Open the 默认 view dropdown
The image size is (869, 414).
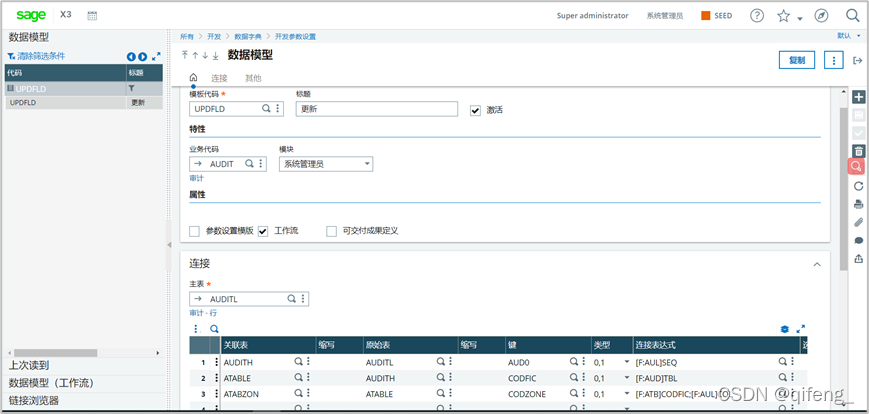[851, 36]
